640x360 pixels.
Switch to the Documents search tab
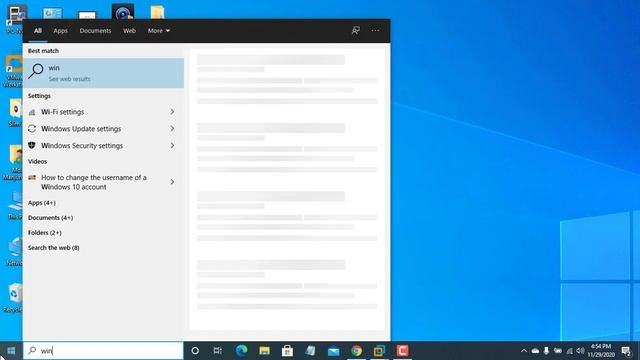95,31
